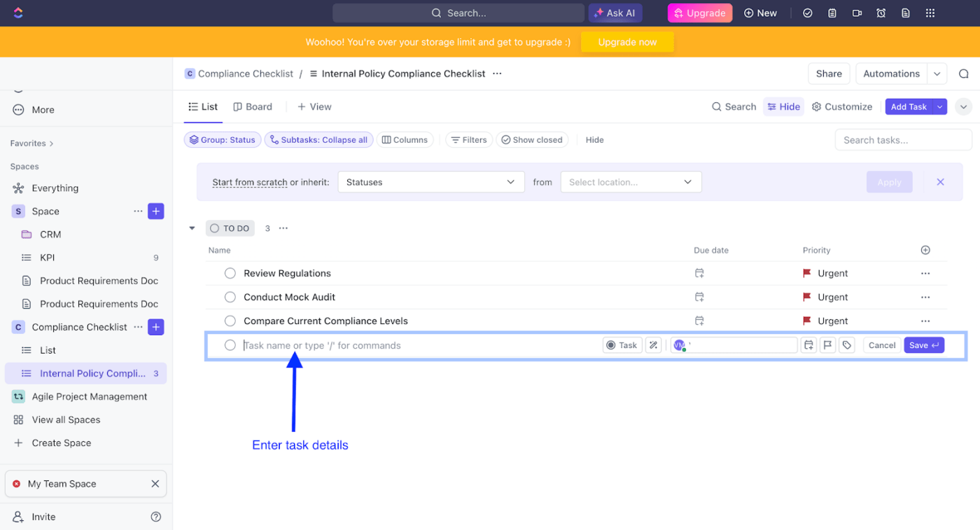Open the Add Task dropdown arrow
This screenshot has width=980, height=530.
(x=940, y=107)
